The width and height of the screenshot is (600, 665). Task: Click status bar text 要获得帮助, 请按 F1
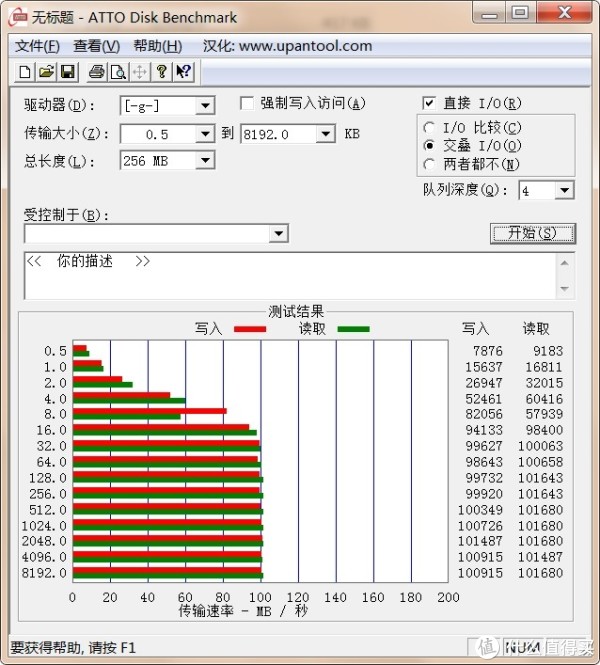73,648
